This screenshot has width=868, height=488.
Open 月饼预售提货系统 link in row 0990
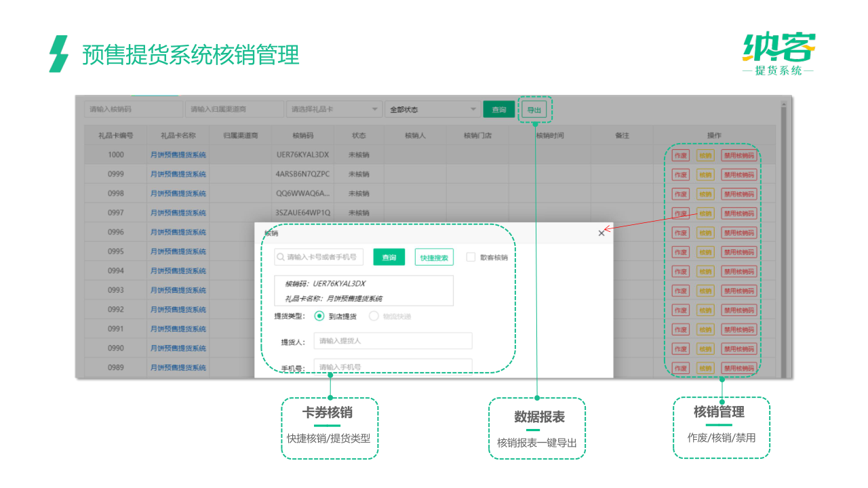pos(178,348)
